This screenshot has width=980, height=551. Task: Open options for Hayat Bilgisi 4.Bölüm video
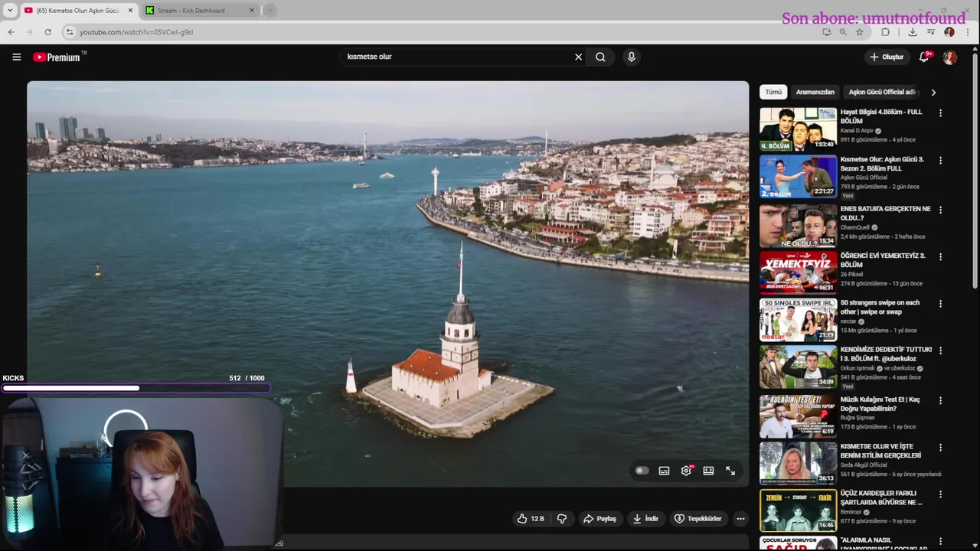940,113
